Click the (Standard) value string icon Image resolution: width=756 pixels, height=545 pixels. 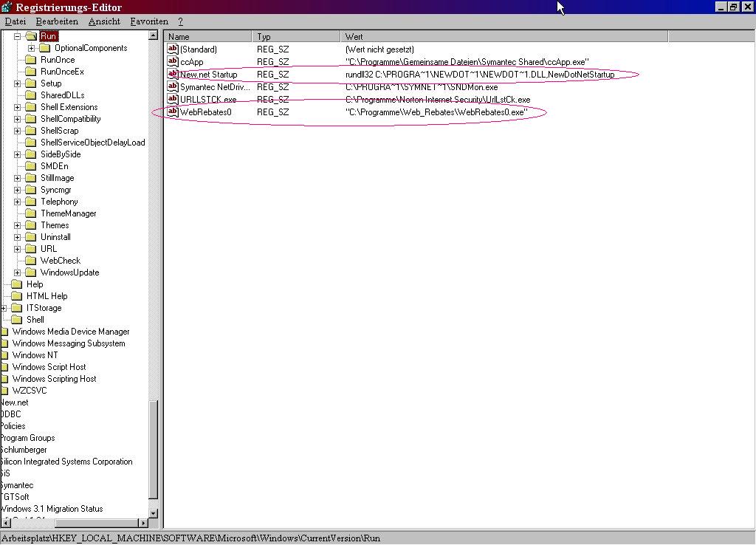[173, 49]
